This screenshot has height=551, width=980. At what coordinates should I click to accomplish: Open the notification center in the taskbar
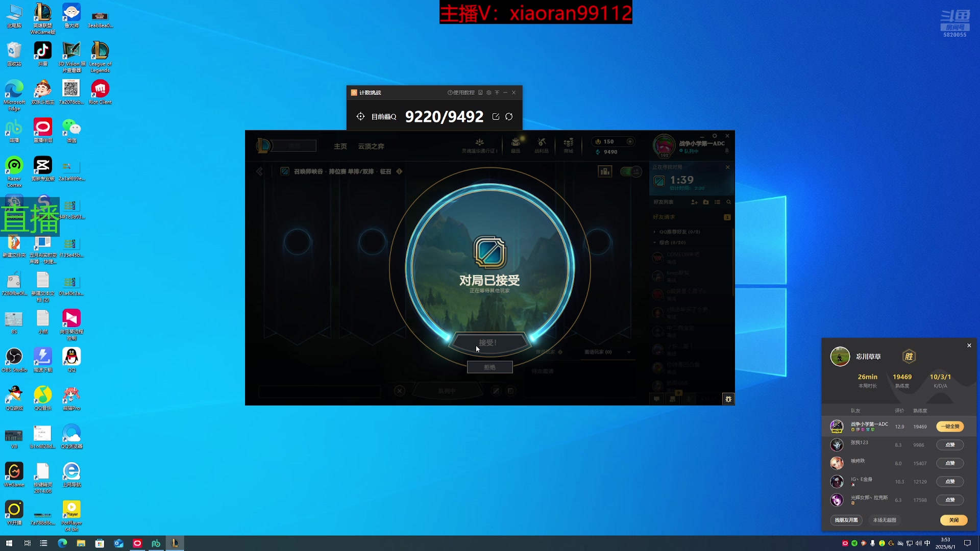point(967,543)
